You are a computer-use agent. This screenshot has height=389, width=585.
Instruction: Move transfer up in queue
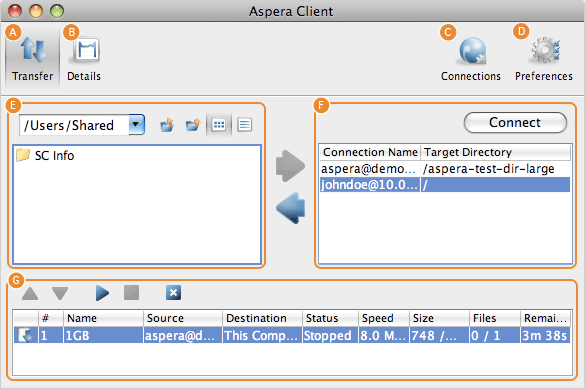pyautogui.click(x=30, y=293)
